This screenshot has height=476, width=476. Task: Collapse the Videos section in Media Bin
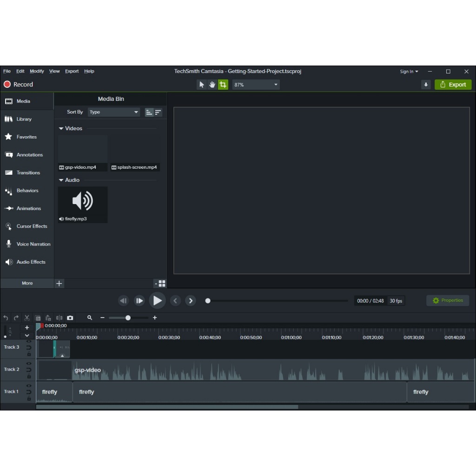click(61, 128)
